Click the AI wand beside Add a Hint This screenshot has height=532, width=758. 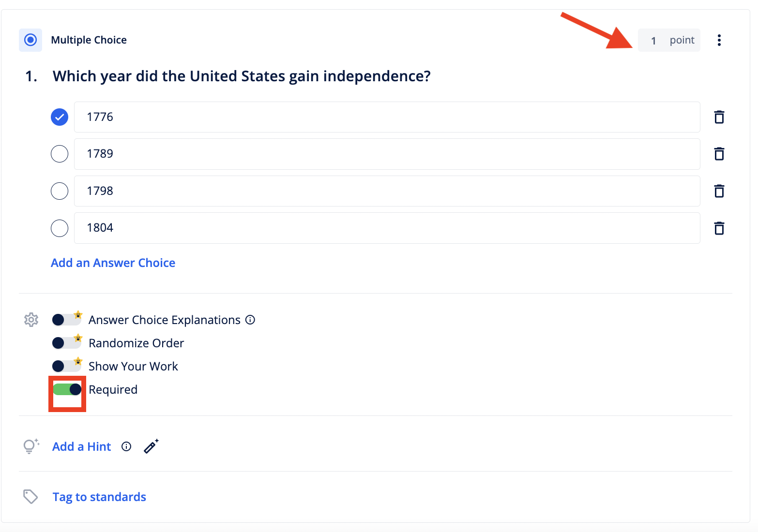coord(151,446)
